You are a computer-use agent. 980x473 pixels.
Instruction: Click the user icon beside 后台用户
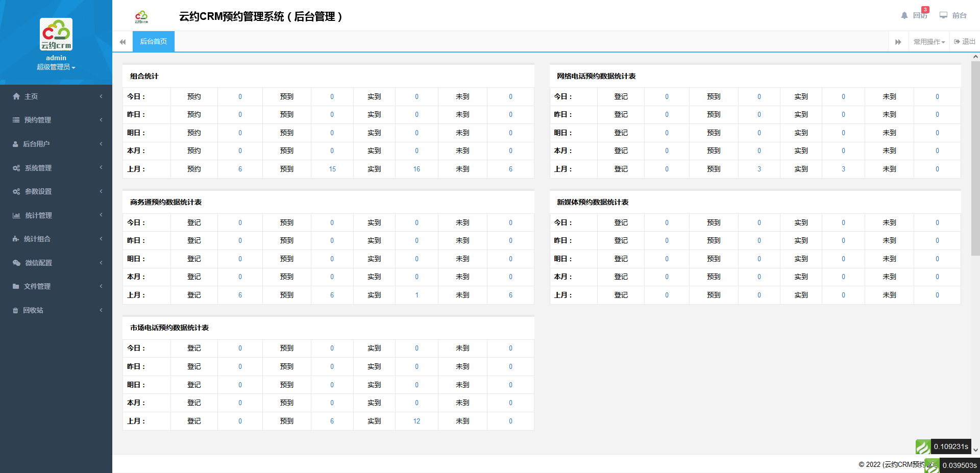[x=15, y=144]
